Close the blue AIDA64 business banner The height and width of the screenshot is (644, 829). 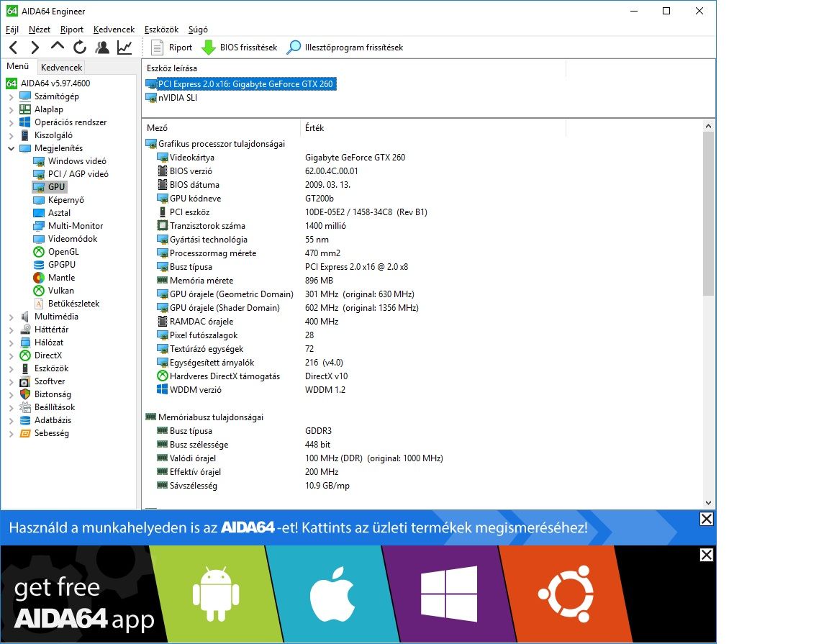tap(707, 520)
